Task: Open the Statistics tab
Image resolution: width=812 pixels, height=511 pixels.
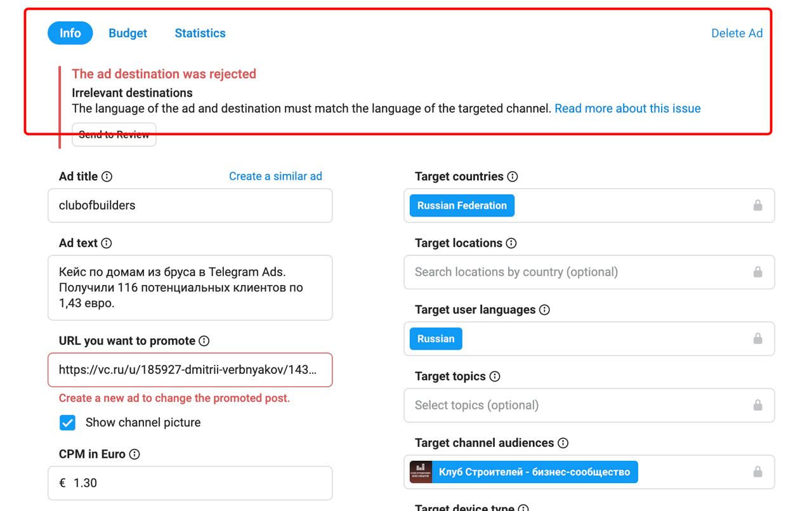Action: (x=200, y=33)
